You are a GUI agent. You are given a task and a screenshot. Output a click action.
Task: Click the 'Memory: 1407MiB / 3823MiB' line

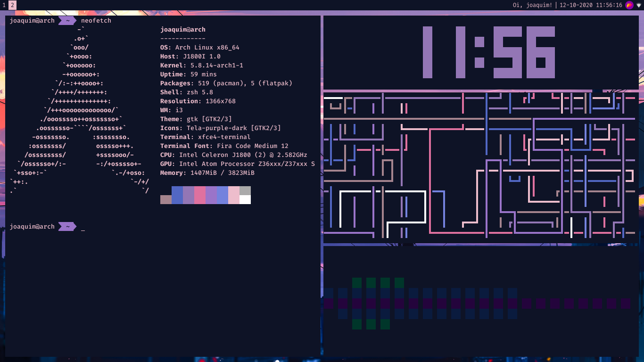point(207,173)
